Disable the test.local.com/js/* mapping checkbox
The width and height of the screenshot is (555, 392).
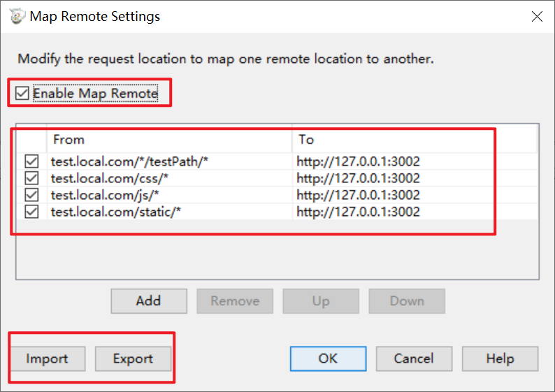pyautogui.click(x=31, y=195)
